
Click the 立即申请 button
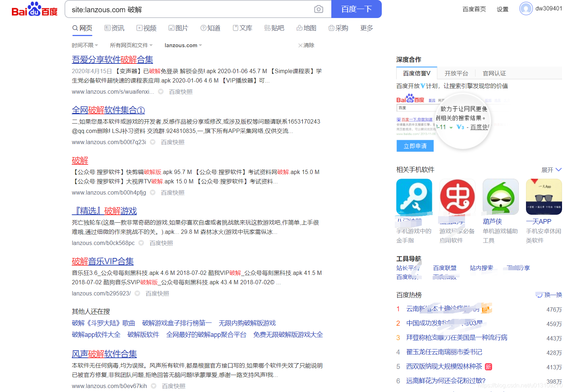415,146
